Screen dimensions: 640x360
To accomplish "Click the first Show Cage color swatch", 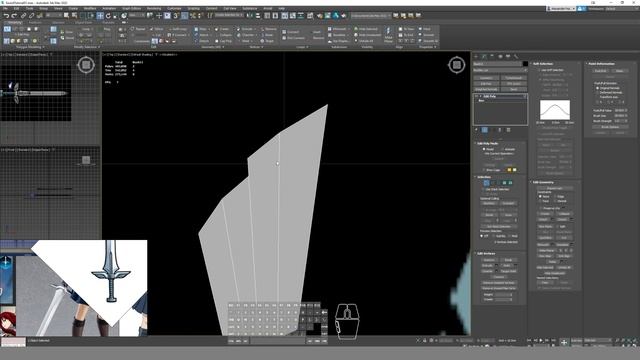I will tap(509, 170).
